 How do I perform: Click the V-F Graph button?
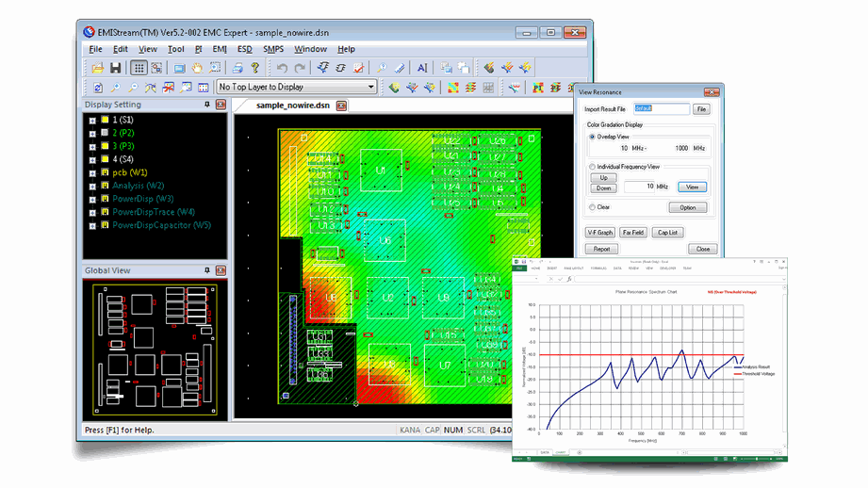600,233
